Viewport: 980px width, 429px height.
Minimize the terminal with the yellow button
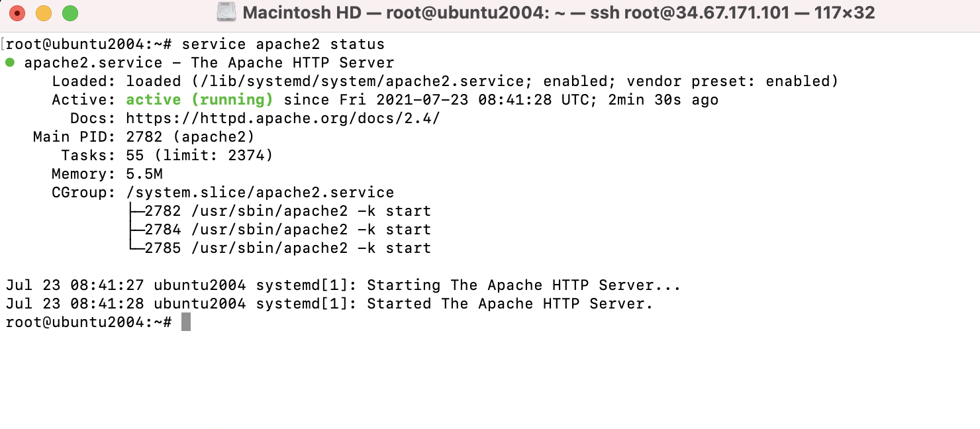(44, 13)
